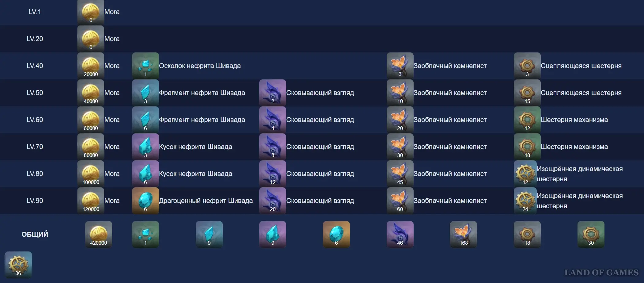Click Шестерня механизма icon with count 18

[527, 147]
